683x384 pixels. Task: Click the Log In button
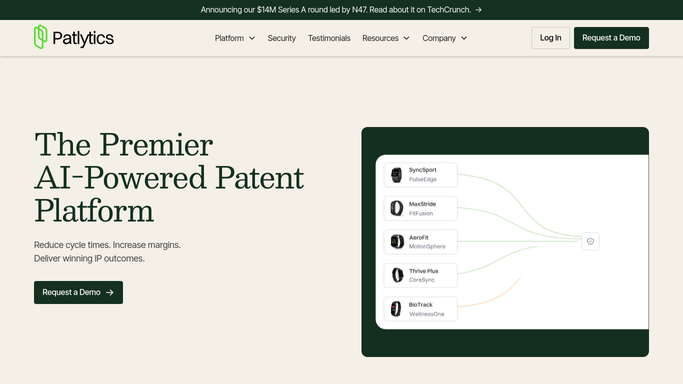coord(550,38)
